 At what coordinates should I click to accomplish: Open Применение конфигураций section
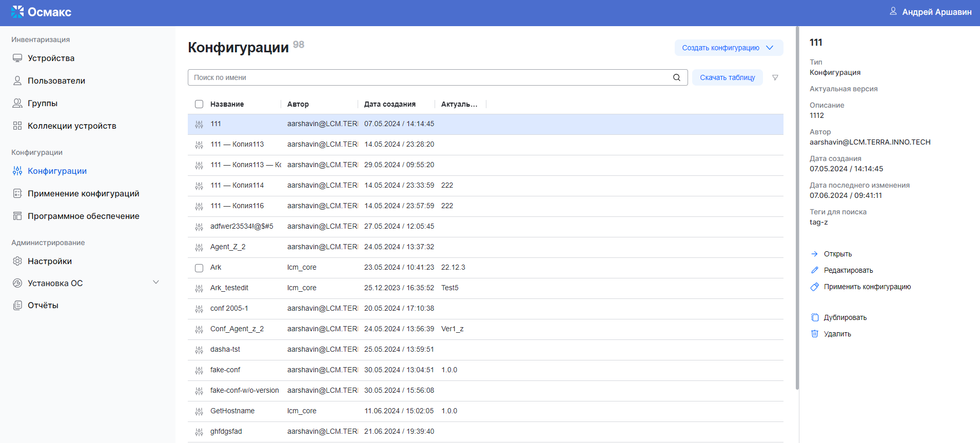click(x=84, y=193)
